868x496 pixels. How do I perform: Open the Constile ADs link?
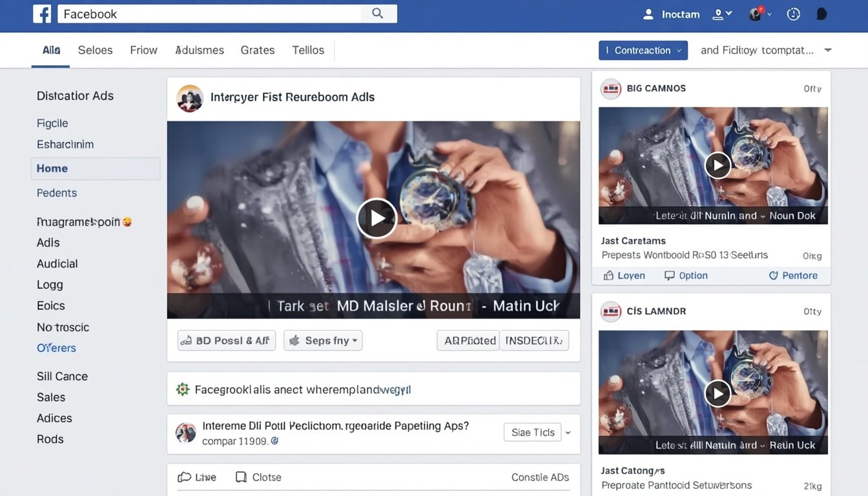(540, 477)
